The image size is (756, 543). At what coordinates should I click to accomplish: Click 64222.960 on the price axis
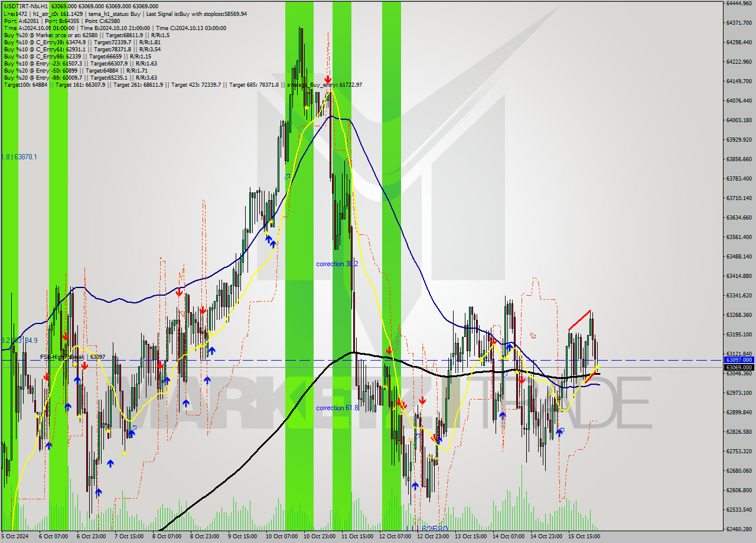coord(739,61)
